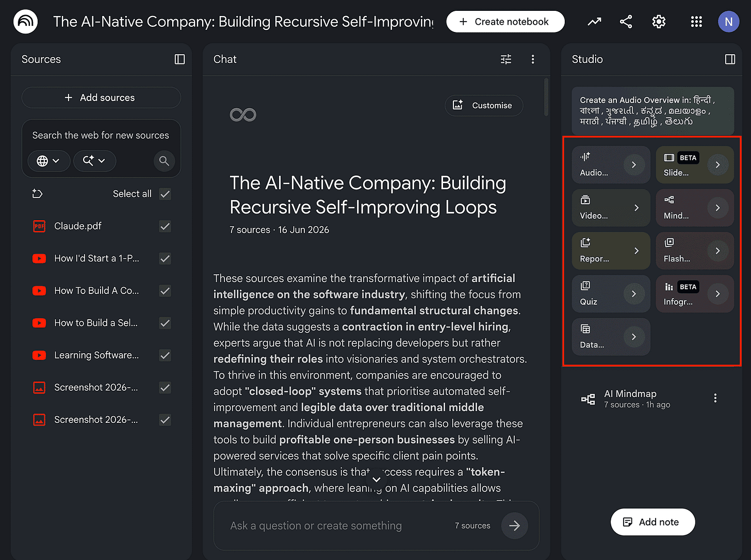The width and height of the screenshot is (751, 560).
Task: Expand the Audio tile's arrow options
Action: coord(634,165)
